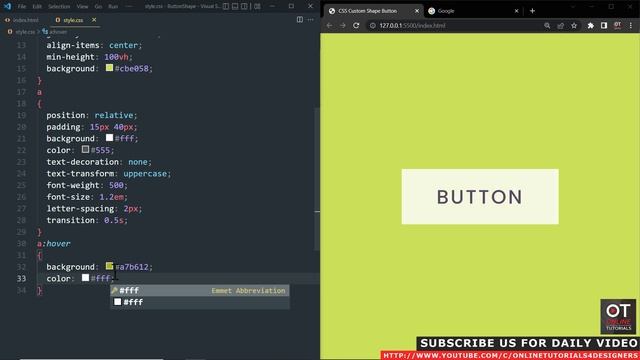
Task: Open the Run menu in VS Code
Action: 113,7
